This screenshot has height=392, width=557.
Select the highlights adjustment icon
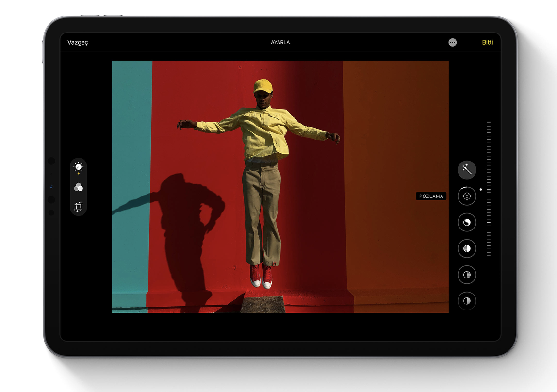[x=467, y=248]
